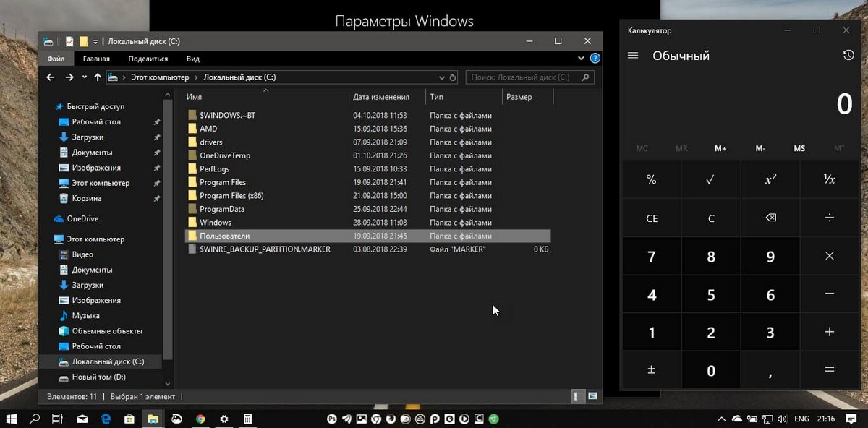Select Локальный диск (C:) in navigation pane
The image size is (868, 428).
point(101,361)
